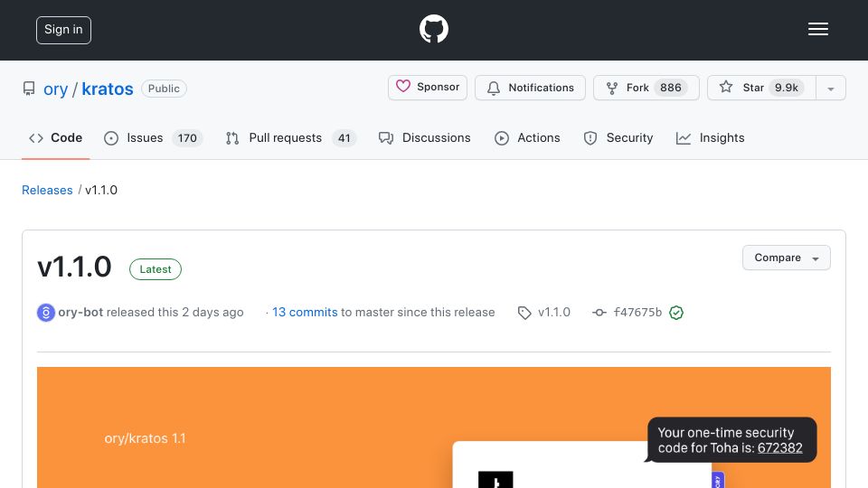This screenshot has width=868, height=488.
Task: Click the 41 pull requests counter
Action: click(x=344, y=137)
